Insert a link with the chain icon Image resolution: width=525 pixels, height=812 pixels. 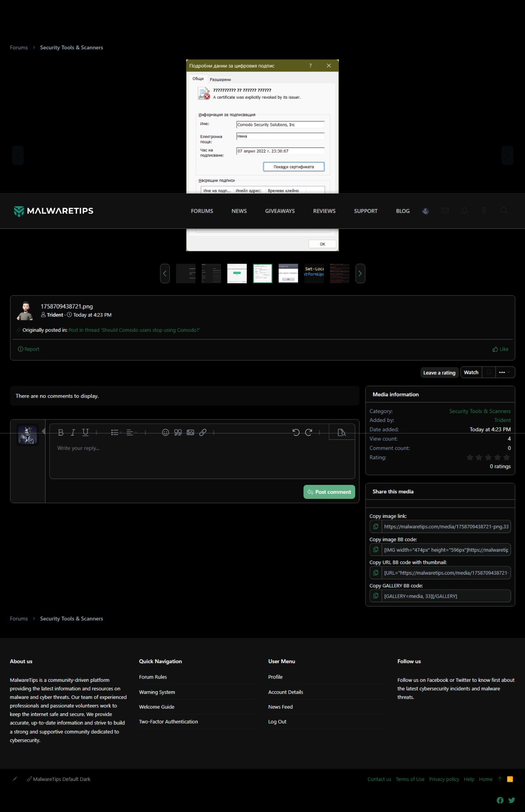point(203,432)
